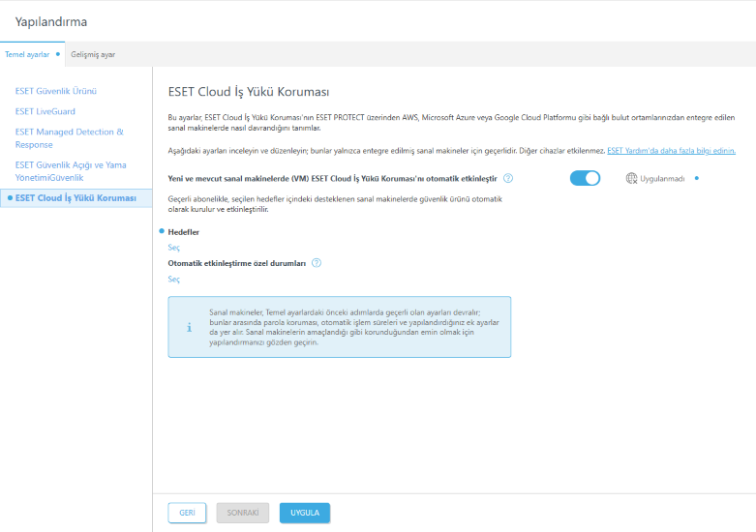Select ESET Güvenlik Ürünü in the sidebar
Image resolution: width=756 pixels, height=532 pixels.
(x=56, y=91)
